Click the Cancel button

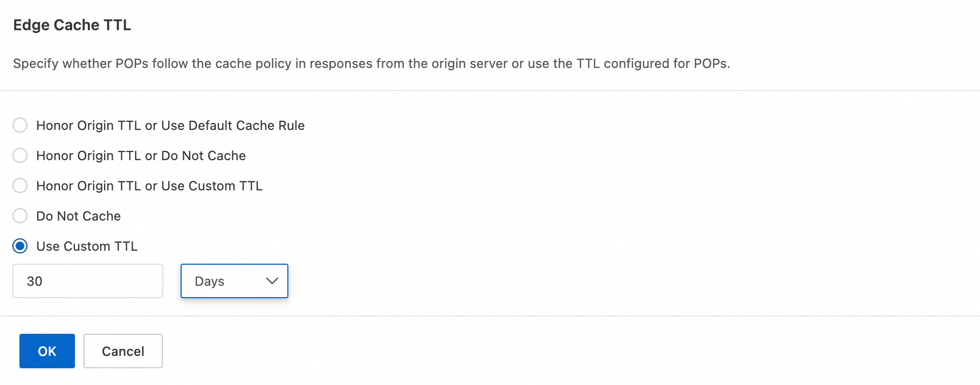[x=123, y=351]
